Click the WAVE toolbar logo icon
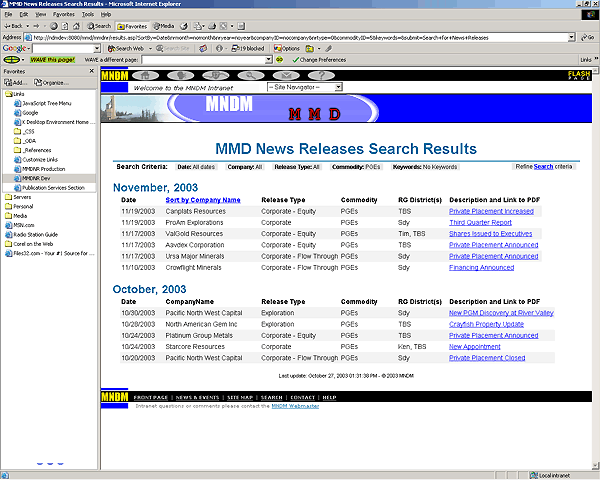600x480 pixels. point(11,60)
